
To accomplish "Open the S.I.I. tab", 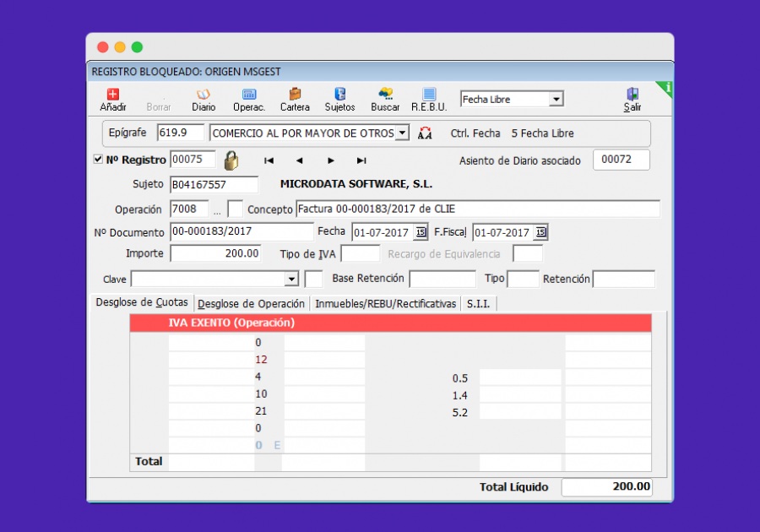I will [x=479, y=304].
